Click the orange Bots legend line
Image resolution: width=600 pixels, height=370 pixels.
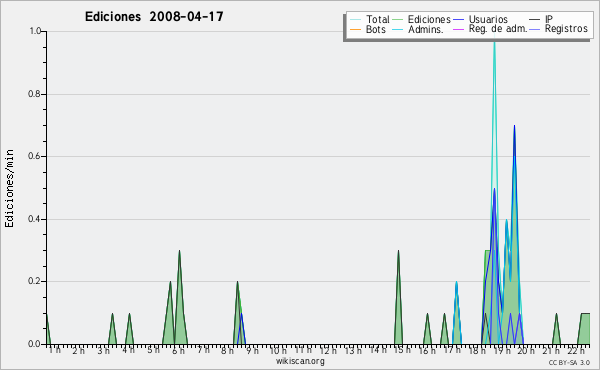pos(355,29)
